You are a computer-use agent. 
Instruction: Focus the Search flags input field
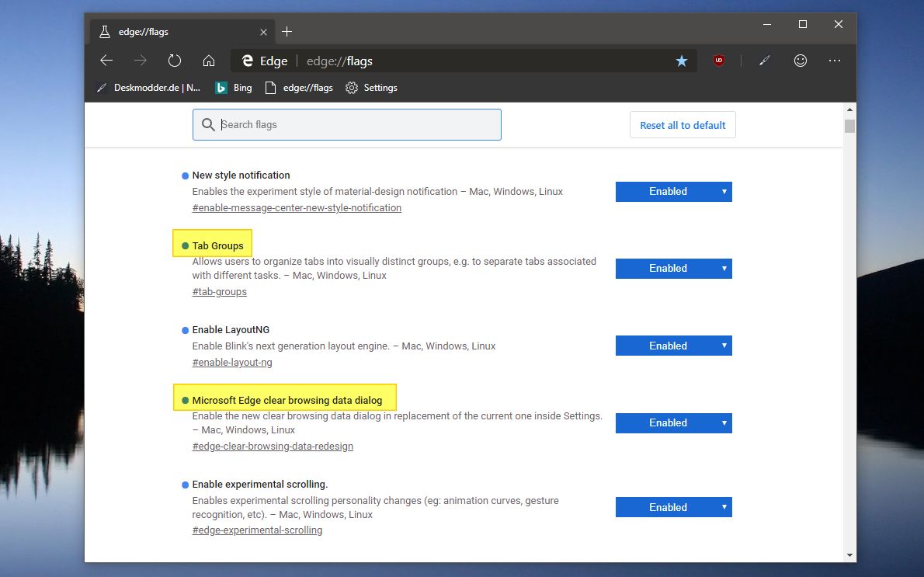346,124
